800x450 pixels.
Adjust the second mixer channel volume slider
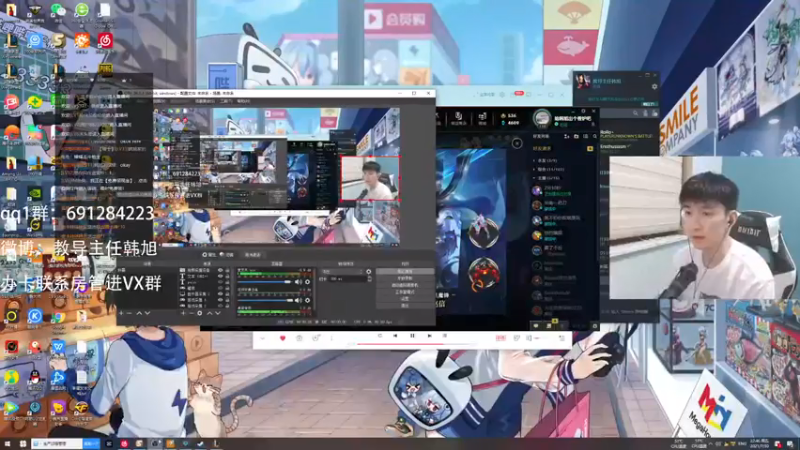pos(265,300)
